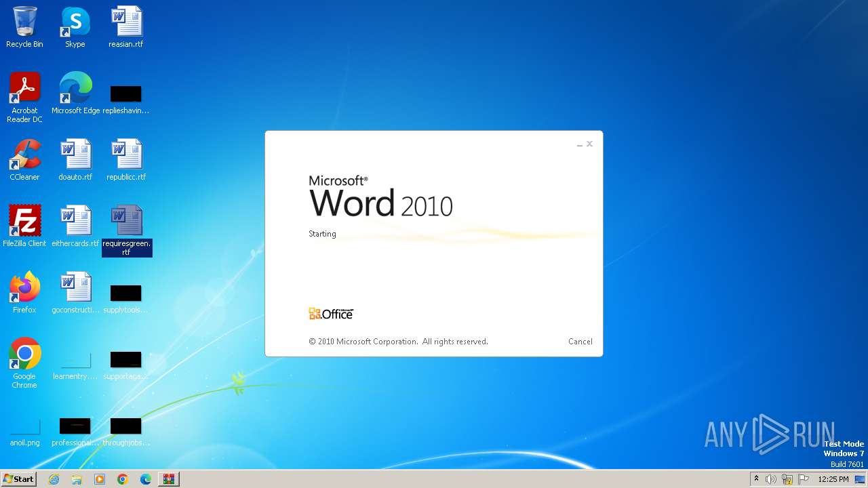Screen dimensions: 868x488
Task: Open Chrome from the taskbar
Action: [123, 479]
